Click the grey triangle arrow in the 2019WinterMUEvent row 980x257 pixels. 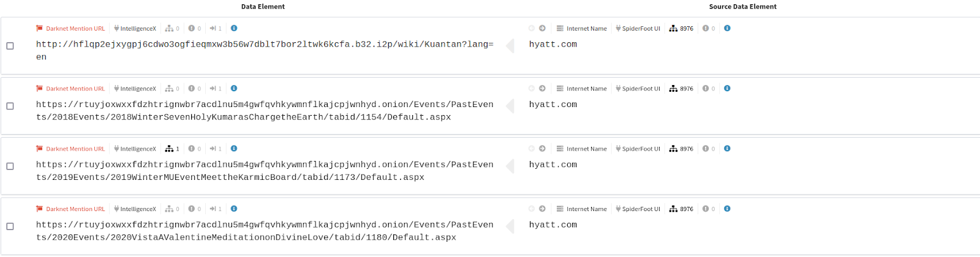[510, 166]
